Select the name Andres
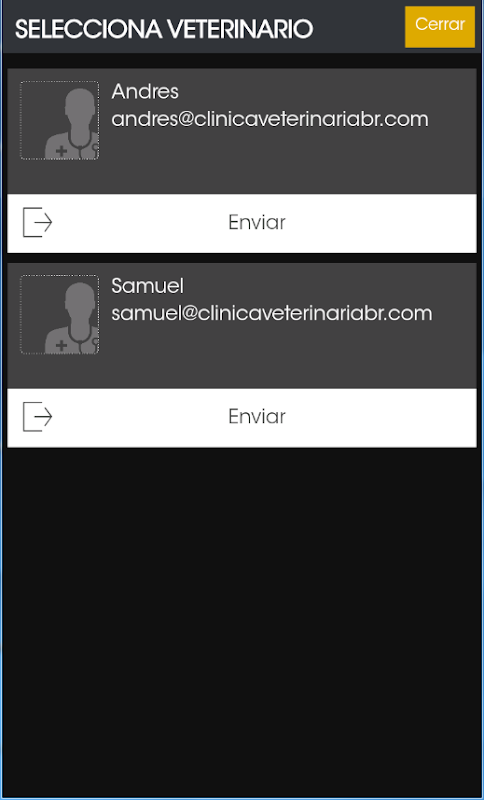484x800 pixels. pos(145,92)
